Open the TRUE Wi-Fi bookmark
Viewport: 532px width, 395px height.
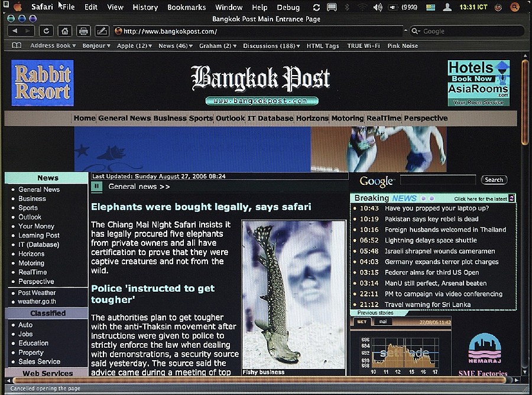tap(364, 45)
